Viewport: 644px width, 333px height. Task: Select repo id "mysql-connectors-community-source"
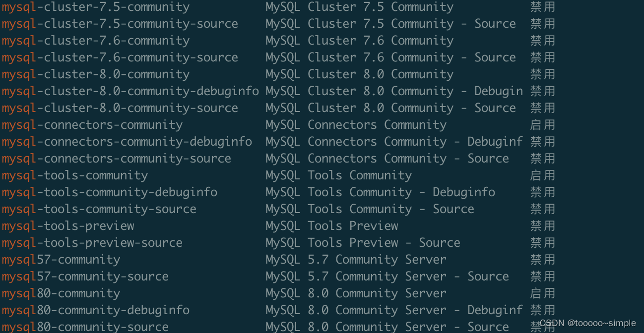[116, 159]
